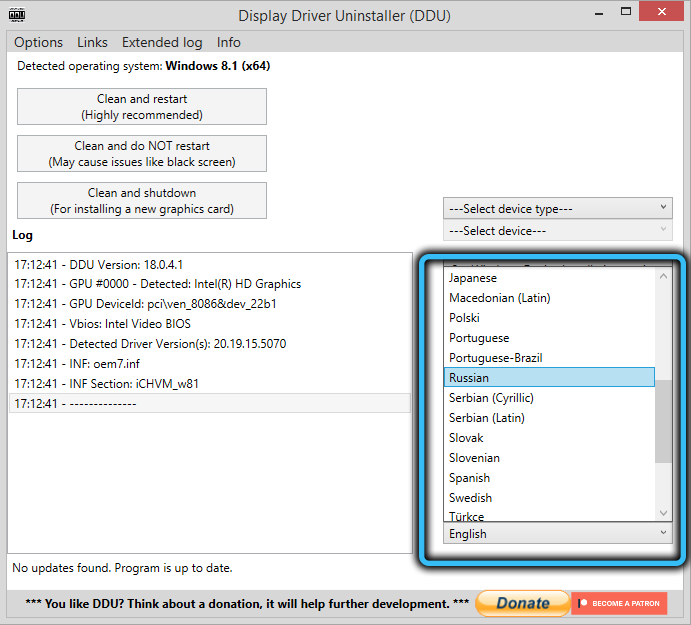
Task: Click Clean and do NOT restart button
Action: coord(142,154)
